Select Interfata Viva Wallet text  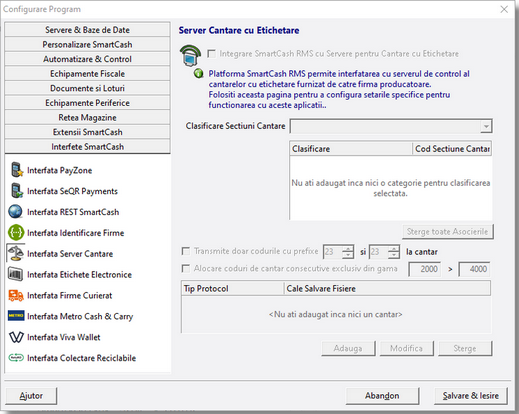[x=64, y=337]
